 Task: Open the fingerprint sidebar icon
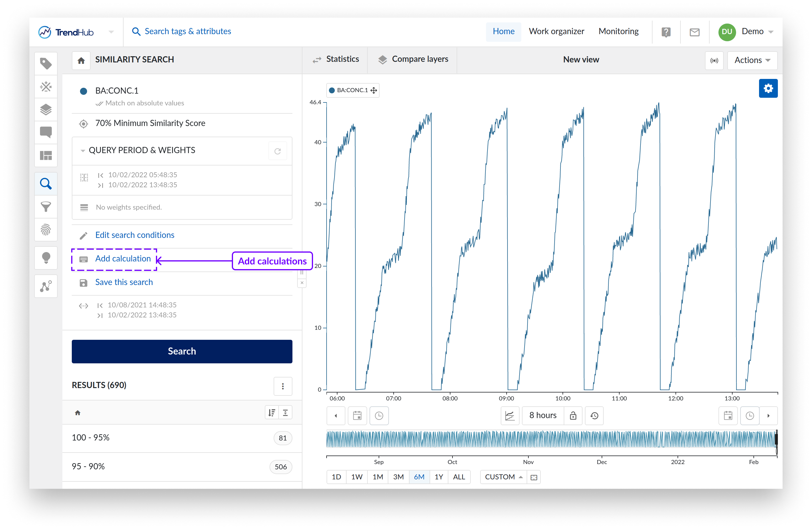(46, 230)
